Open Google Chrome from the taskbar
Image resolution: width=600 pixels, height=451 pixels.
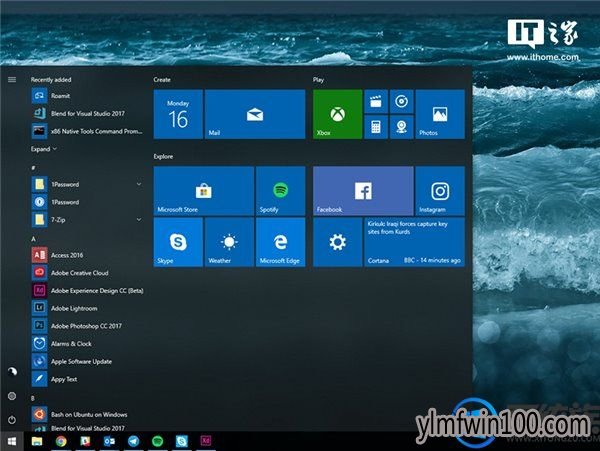61,441
